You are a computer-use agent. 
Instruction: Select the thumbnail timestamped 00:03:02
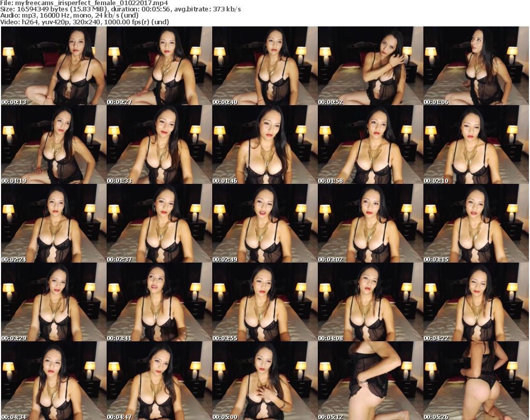point(370,223)
